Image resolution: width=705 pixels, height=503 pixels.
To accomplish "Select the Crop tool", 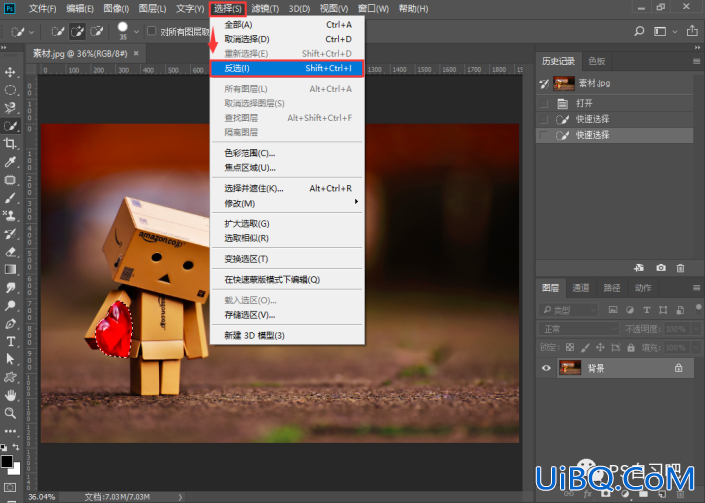I will (x=10, y=144).
